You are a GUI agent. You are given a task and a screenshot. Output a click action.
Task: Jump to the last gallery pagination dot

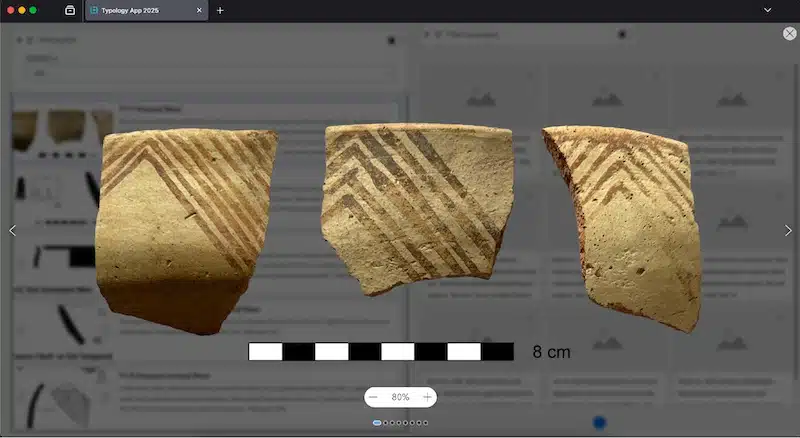point(425,423)
